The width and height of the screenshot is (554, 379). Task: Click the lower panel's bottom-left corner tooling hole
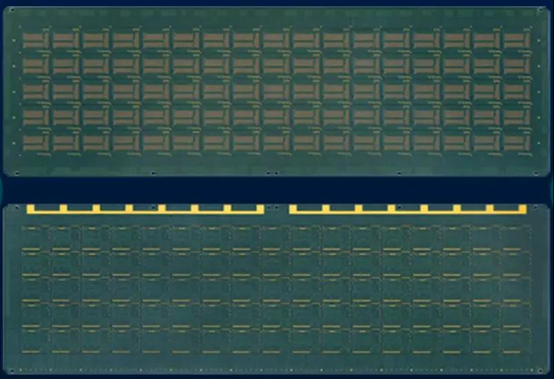11,371
